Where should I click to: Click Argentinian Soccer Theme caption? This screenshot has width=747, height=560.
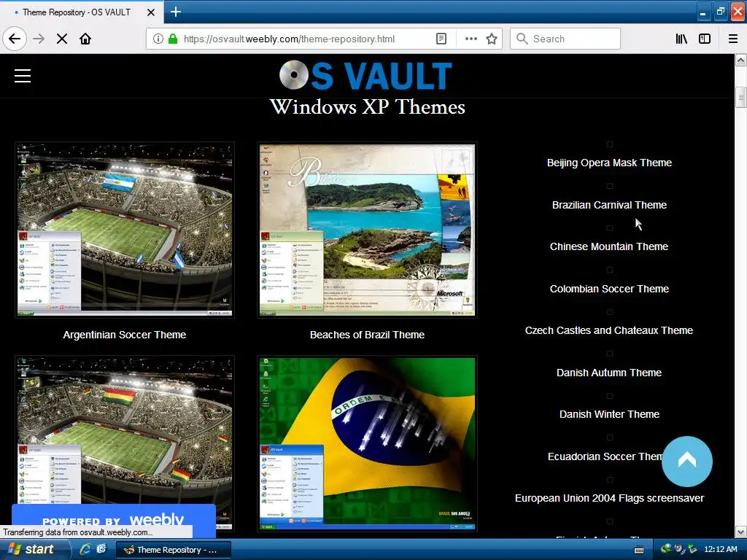124,335
